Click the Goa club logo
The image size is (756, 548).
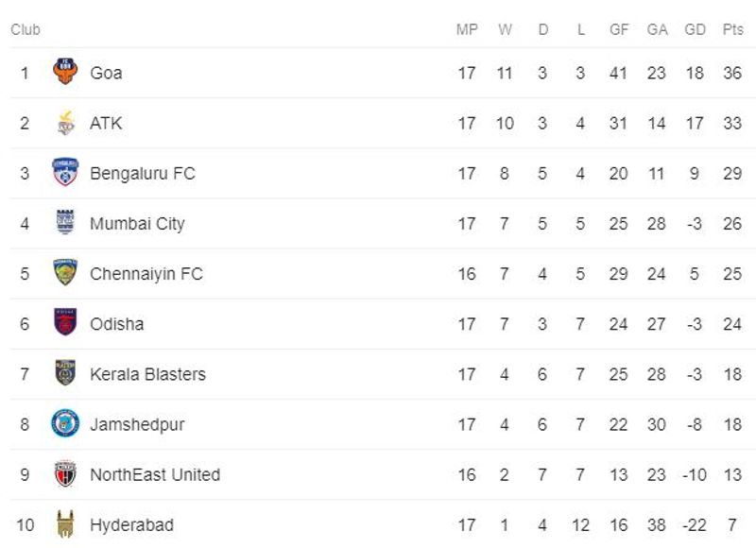[65, 73]
